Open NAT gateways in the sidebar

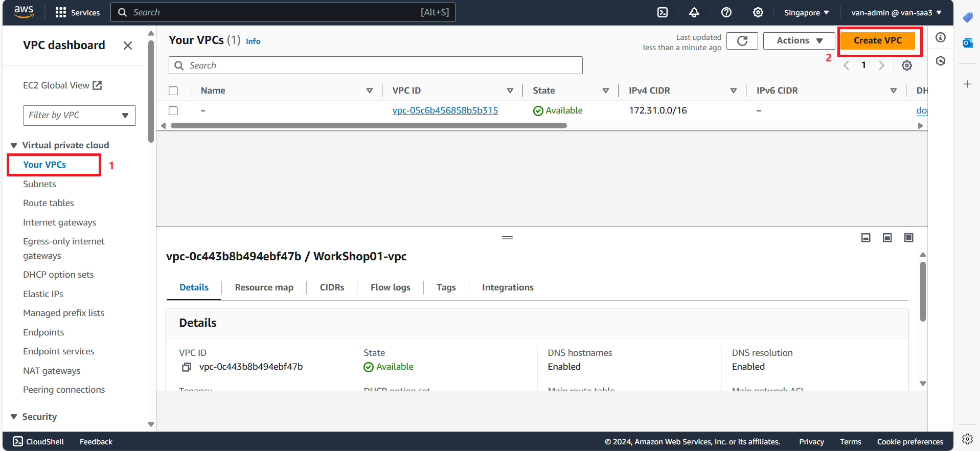pyautogui.click(x=52, y=371)
